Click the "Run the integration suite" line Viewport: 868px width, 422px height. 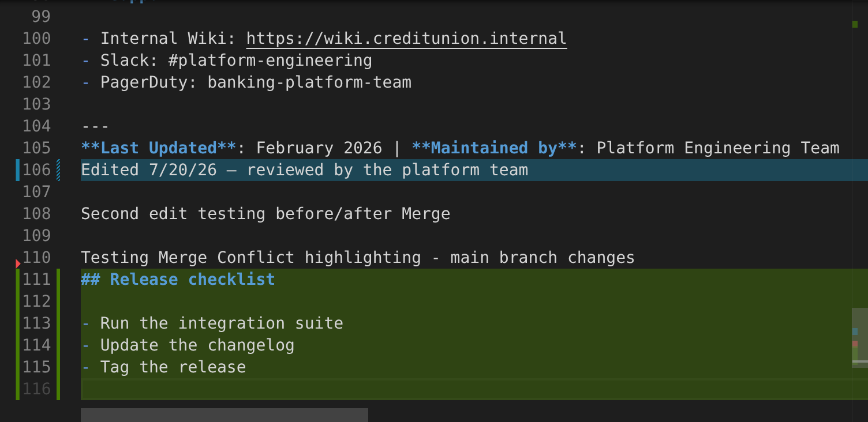pos(212,323)
